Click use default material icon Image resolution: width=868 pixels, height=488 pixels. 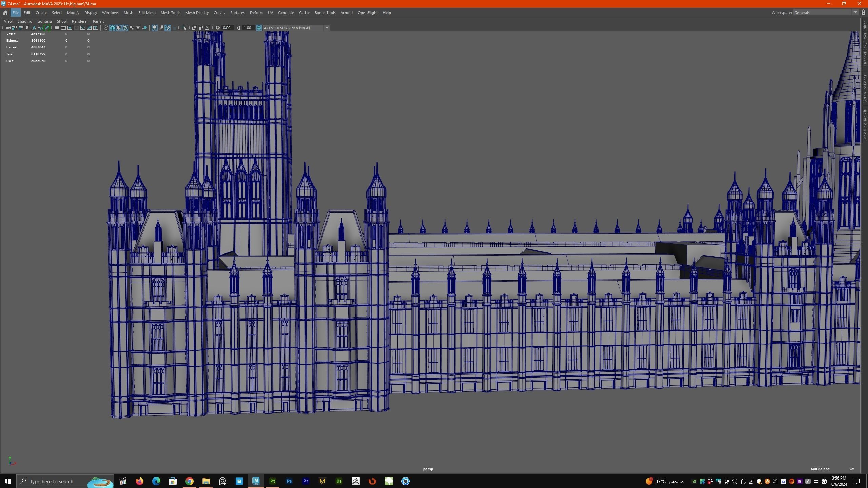coord(119,28)
